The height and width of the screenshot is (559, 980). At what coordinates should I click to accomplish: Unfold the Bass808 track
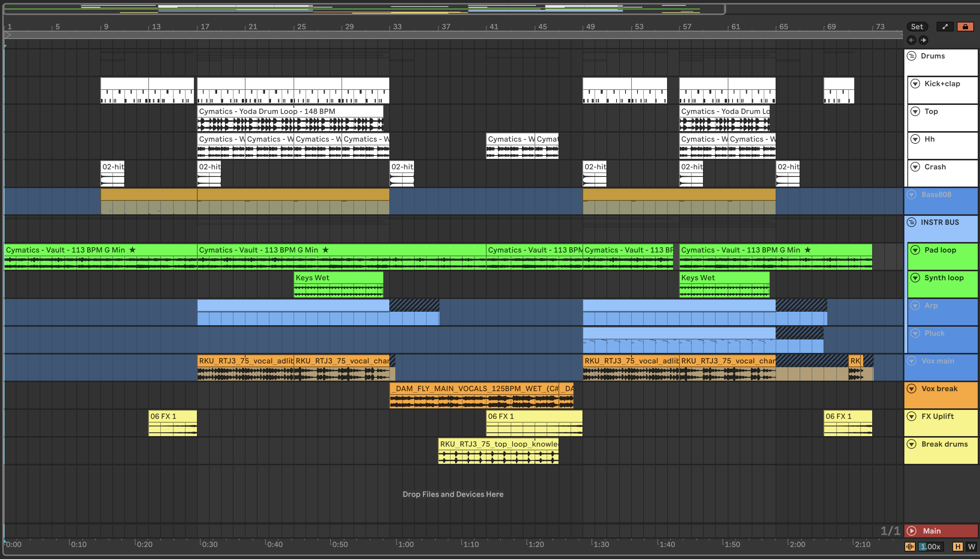(912, 195)
